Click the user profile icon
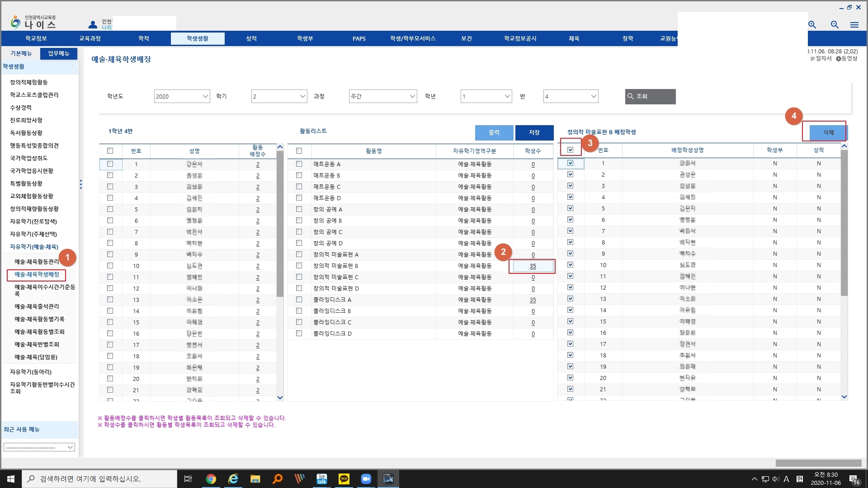 pos(93,24)
